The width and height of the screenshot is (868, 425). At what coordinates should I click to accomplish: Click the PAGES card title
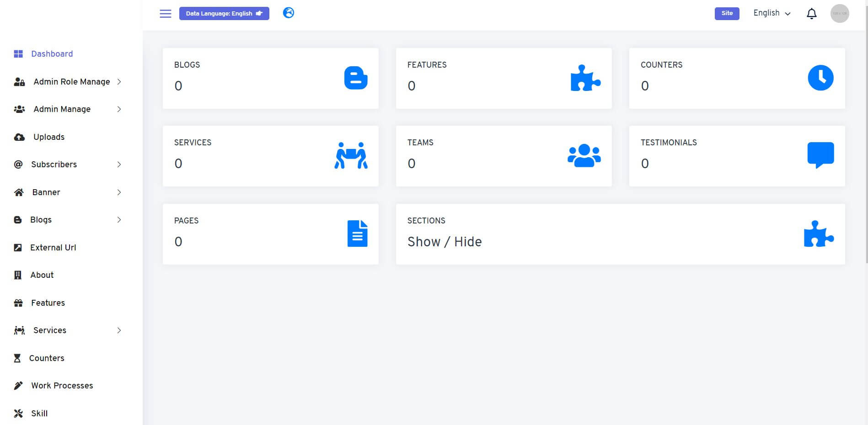coord(186,221)
